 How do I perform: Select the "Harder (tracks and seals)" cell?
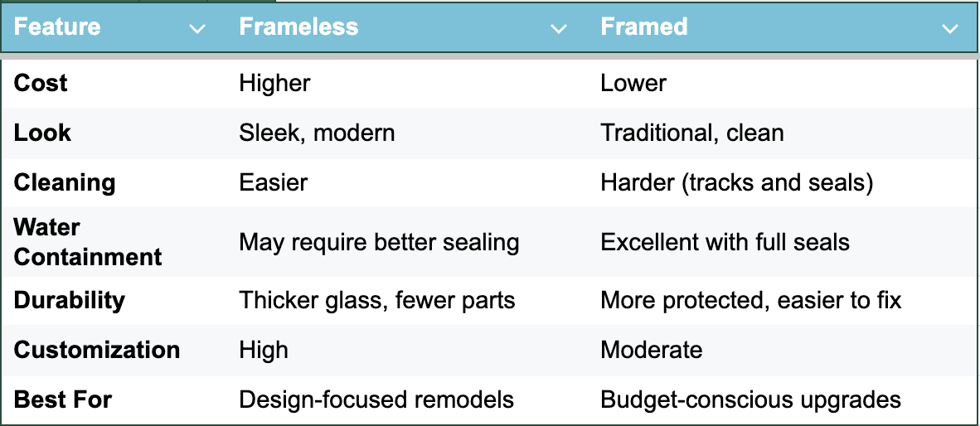coord(737,182)
